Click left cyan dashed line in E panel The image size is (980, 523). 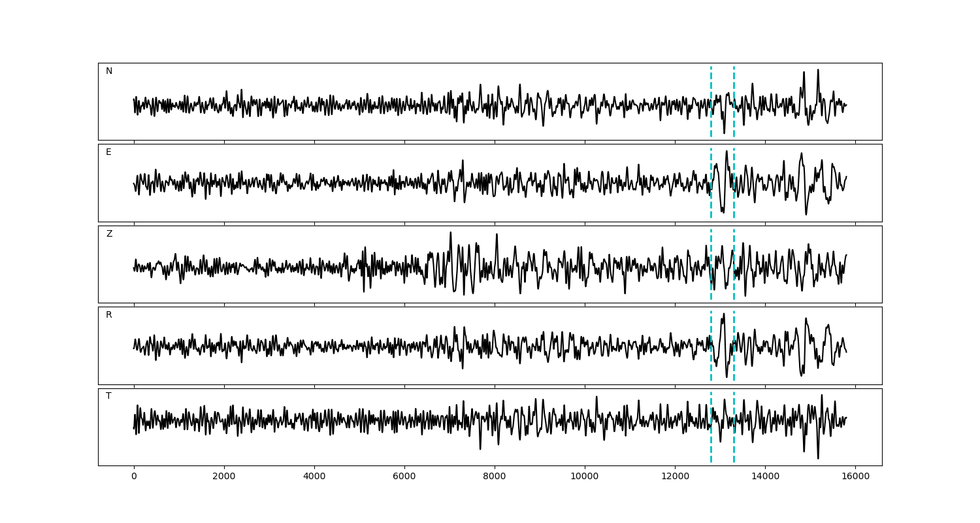point(711,163)
